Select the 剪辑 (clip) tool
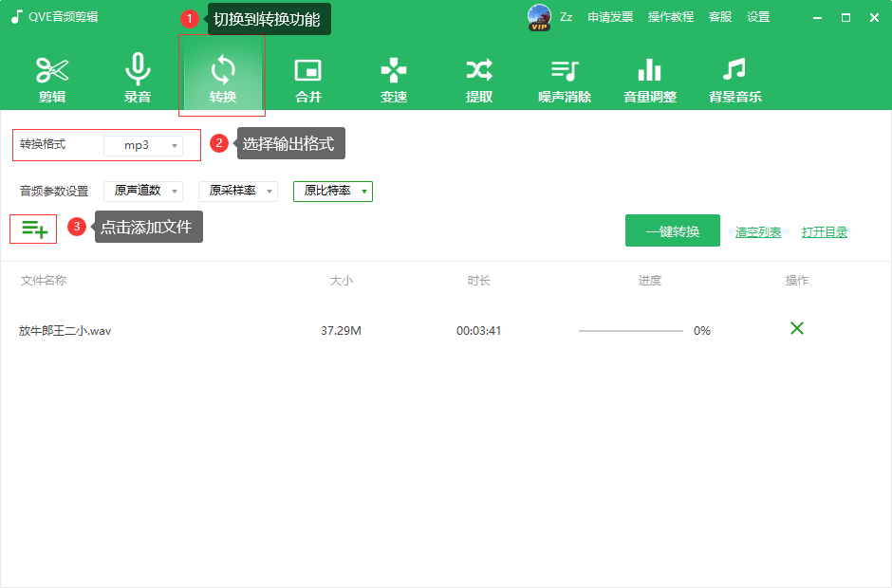892x588 pixels. click(x=52, y=76)
